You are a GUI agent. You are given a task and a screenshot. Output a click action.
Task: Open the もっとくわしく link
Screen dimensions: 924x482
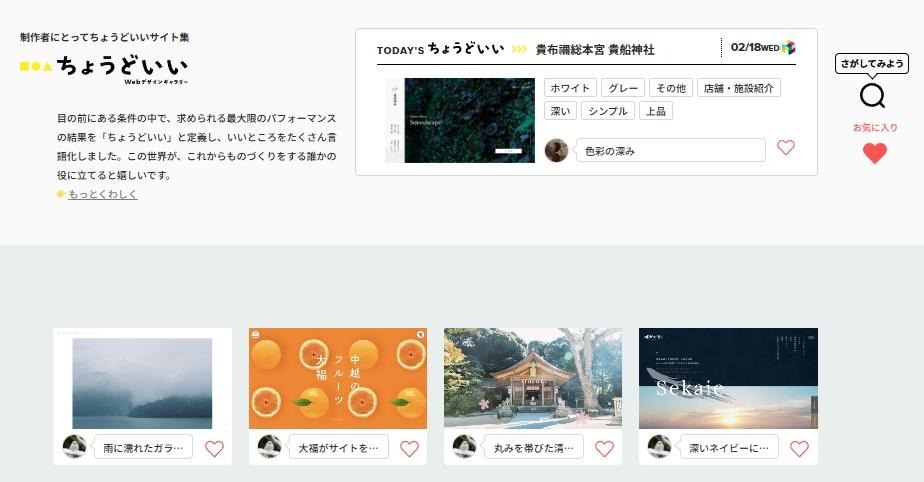click(x=102, y=194)
